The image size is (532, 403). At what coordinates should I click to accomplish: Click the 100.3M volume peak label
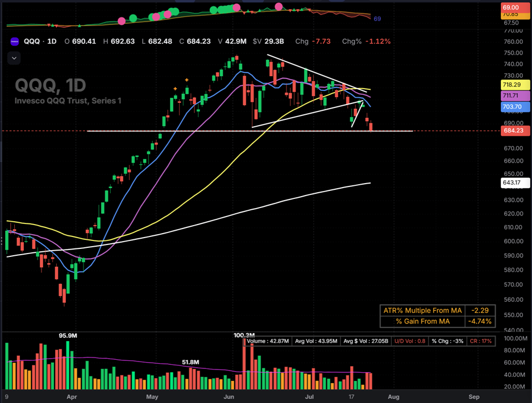pos(244,335)
